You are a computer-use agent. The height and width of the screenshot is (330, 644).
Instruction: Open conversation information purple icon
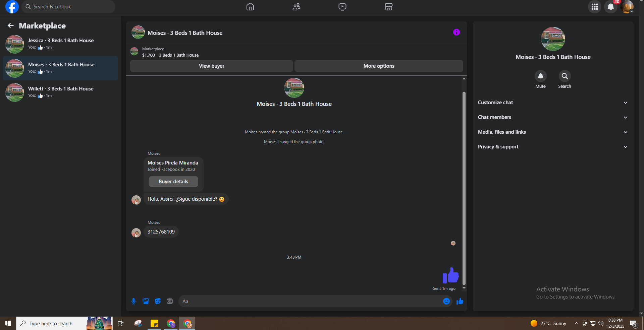pos(457,32)
